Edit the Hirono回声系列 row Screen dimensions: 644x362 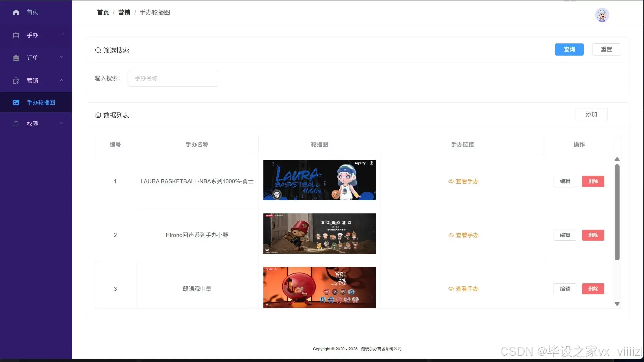[565, 235]
